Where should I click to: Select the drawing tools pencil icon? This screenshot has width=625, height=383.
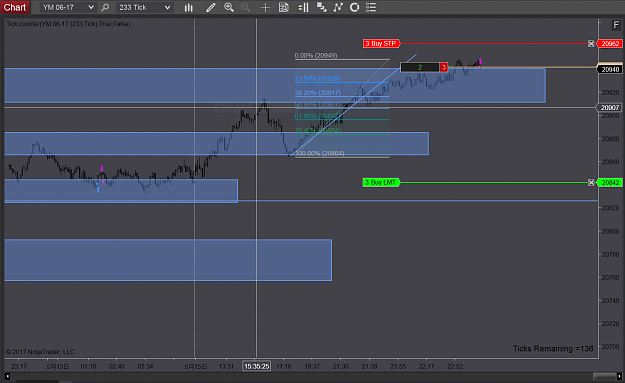(x=210, y=7)
